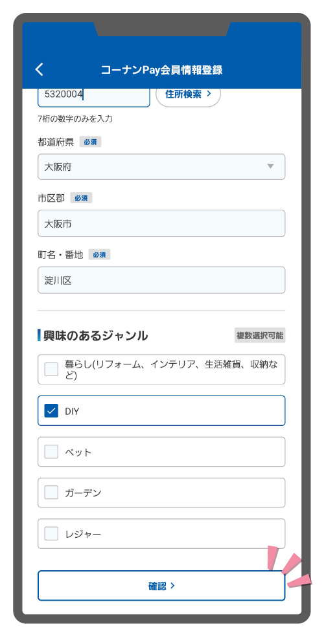The height and width of the screenshot is (644, 324).
Task: Check the ペット checkbox
Action: point(51,452)
